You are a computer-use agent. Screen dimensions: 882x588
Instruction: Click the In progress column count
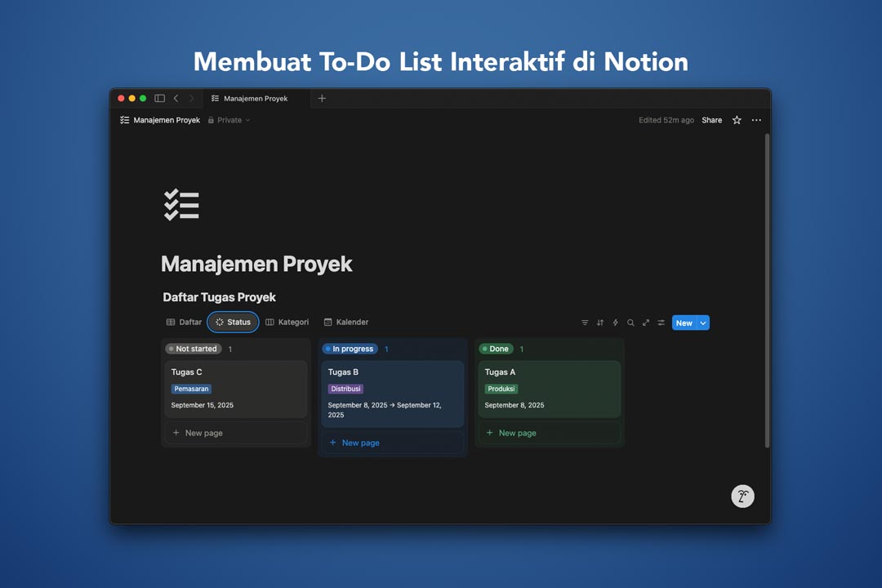(386, 350)
